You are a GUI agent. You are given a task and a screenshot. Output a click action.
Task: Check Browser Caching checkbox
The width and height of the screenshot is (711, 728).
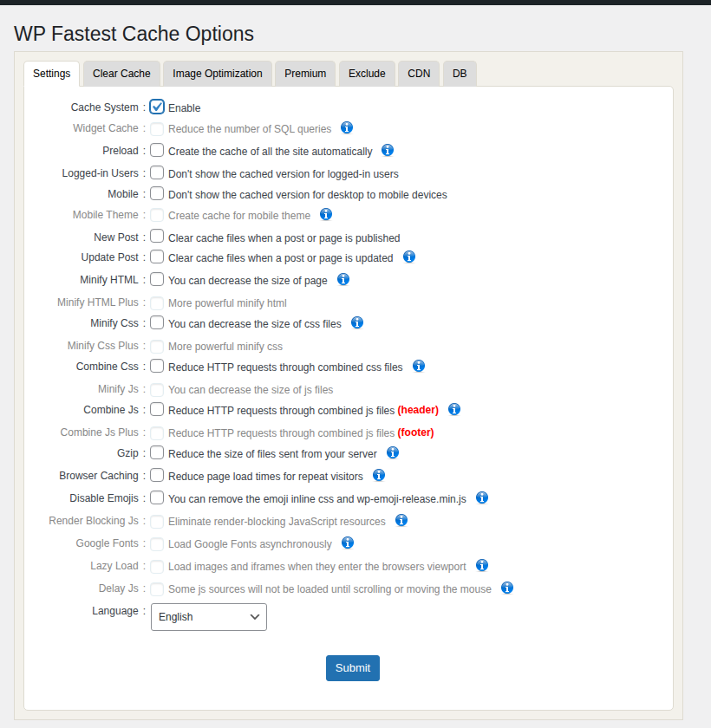(x=157, y=475)
